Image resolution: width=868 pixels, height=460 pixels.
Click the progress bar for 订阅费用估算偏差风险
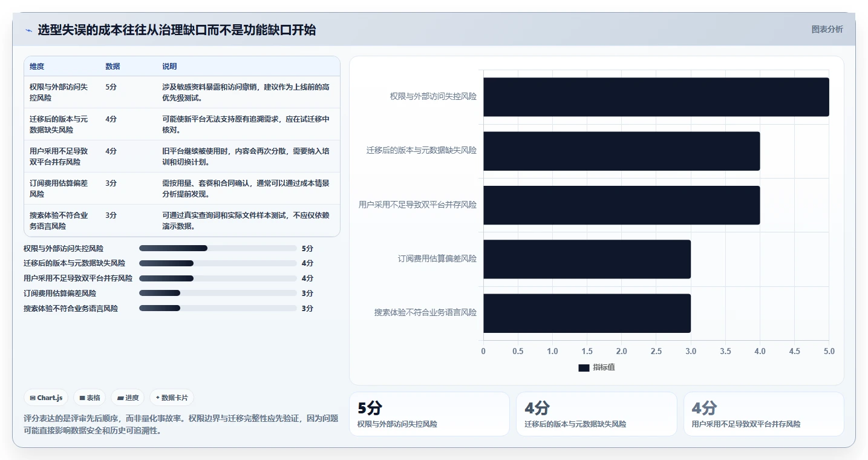click(218, 294)
